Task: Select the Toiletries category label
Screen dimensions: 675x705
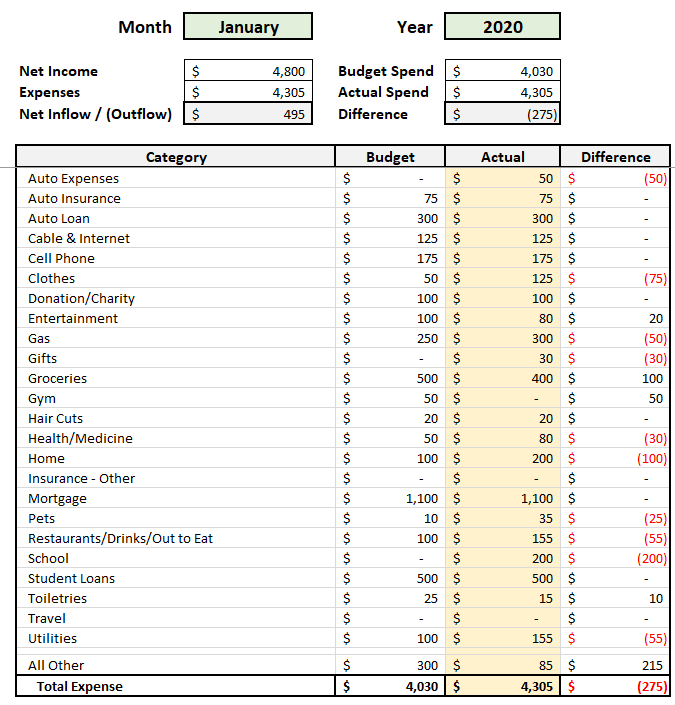Action: (57, 598)
